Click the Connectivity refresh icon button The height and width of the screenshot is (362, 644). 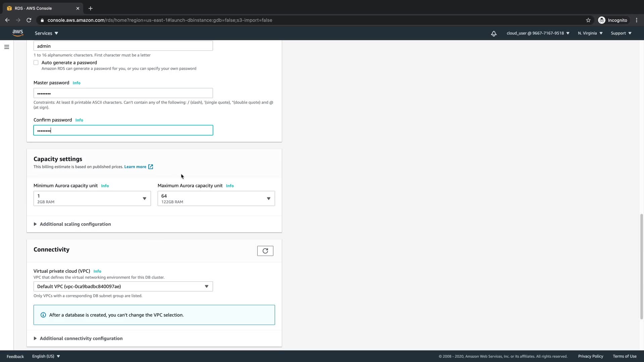coord(265,251)
